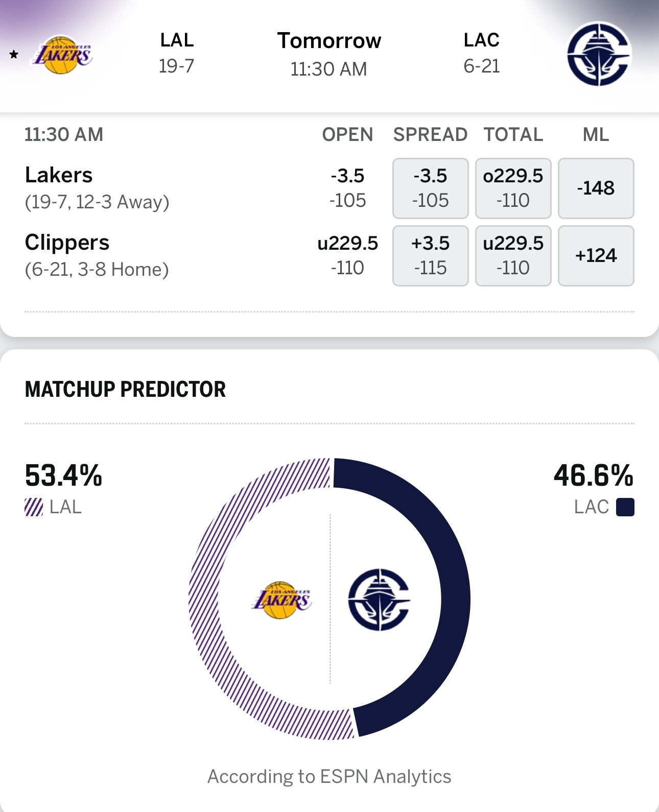
Task: Open the Clippers team name link
Action: [67, 243]
